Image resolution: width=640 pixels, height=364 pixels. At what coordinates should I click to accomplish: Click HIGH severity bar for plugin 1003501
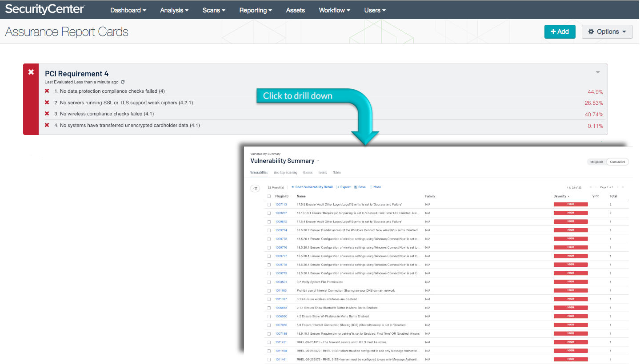click(x=571, y=282)
